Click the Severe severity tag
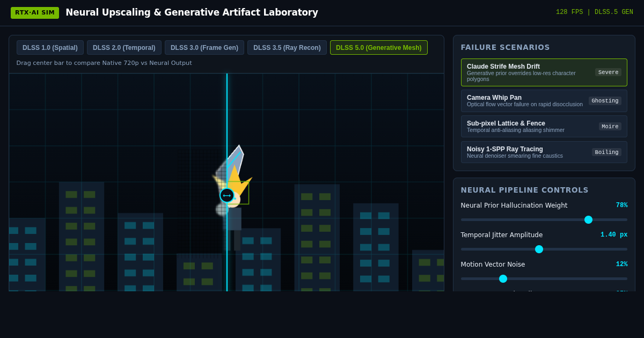Image resolution: width=644 pixels, height=338 pixels. click(608, 72)
